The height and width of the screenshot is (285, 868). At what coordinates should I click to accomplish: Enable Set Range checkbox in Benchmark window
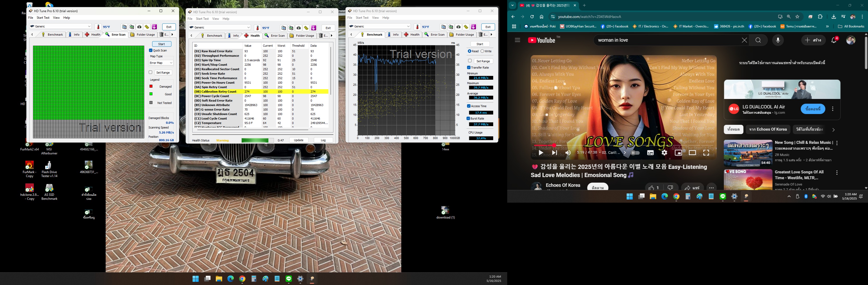(x=470, y=61)
